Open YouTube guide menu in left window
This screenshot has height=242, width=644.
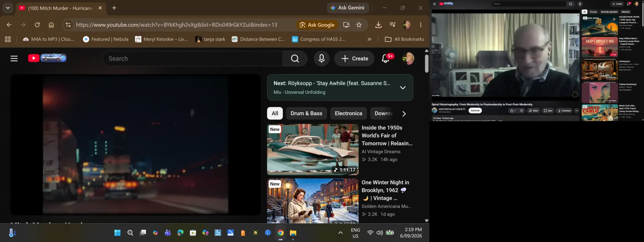[x=14, y=58]
